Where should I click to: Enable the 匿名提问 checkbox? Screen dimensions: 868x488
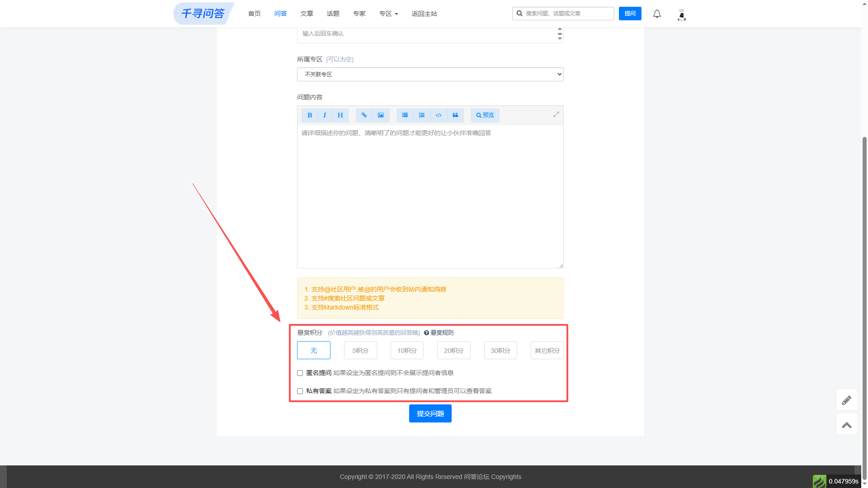tap(300, 373)
